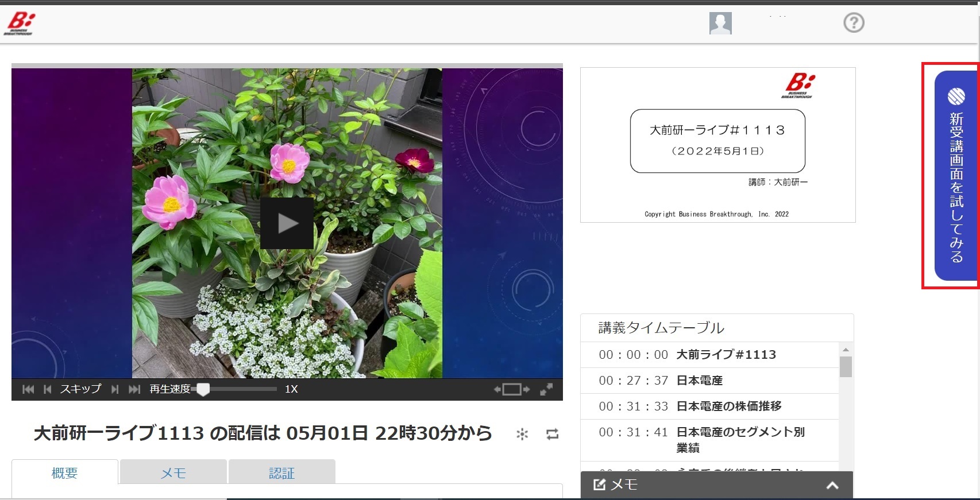Expand the bottom メモ panel chevron
The image size is (980, 500).
point(832,486)
